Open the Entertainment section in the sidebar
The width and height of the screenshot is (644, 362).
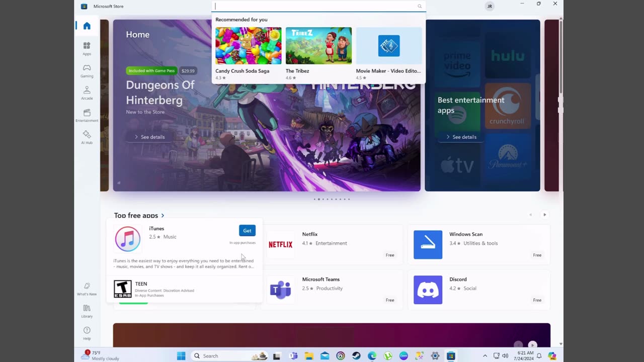tap(87, 115)
